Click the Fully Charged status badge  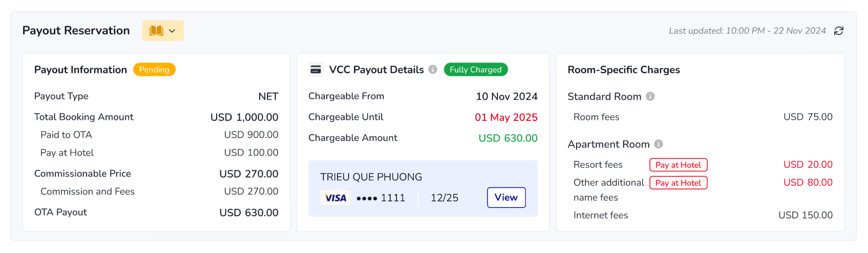pyautogui.click(x=476, y=70)
